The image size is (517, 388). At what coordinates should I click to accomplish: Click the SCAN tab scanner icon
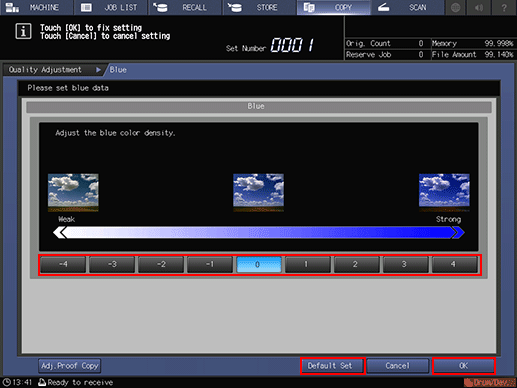(384, 7)
